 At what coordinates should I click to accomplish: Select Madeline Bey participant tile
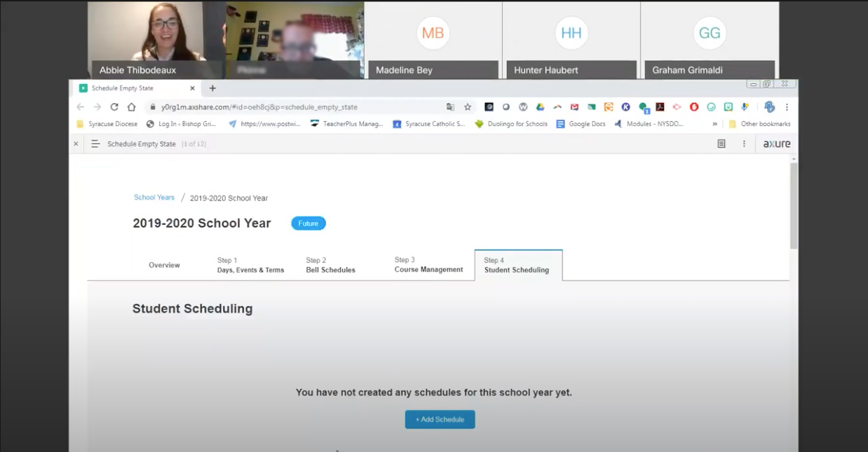click(x=433, y=39)
